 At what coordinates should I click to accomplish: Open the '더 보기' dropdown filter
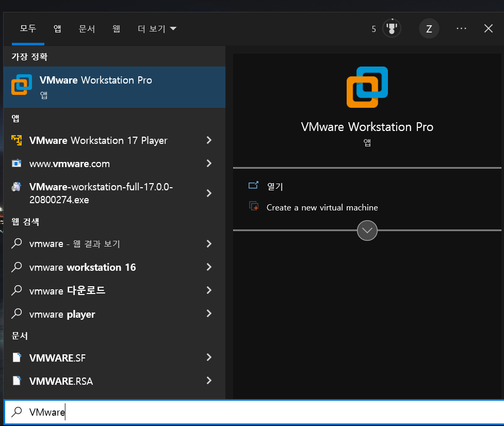coord(157,28)
